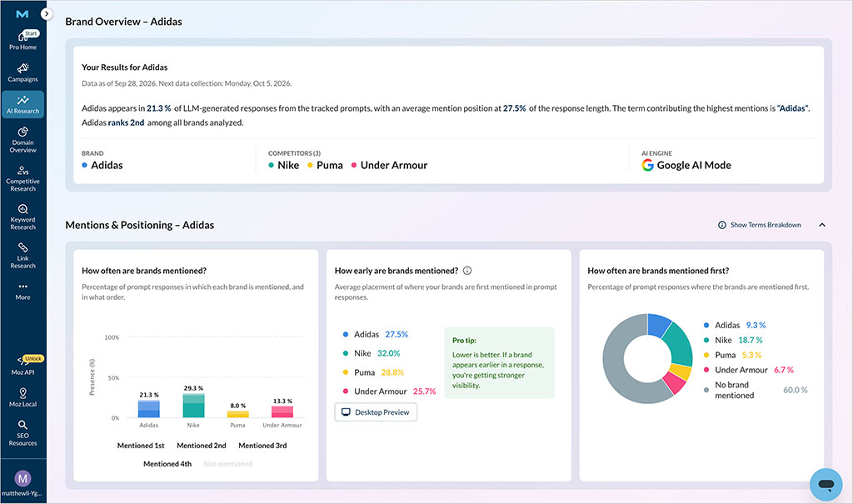Click info icon next to 'How early are brands mentioned?'
Viewport: 853px width, 504px height.
click(x=467, y=271)
